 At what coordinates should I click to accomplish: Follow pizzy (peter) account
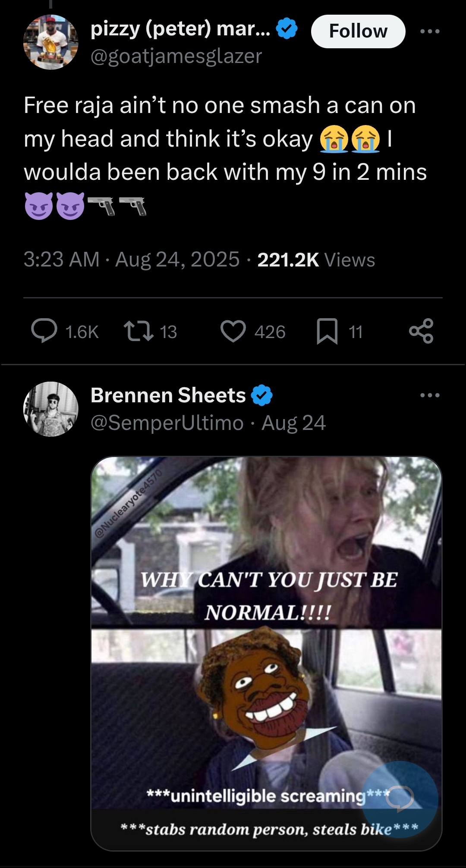point(358,31)
